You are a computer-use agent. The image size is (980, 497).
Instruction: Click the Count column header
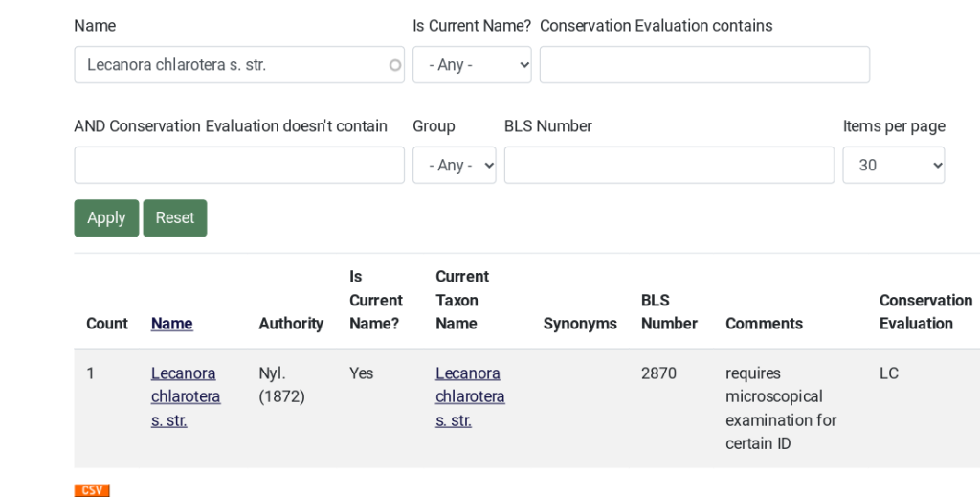pos(107,324)
